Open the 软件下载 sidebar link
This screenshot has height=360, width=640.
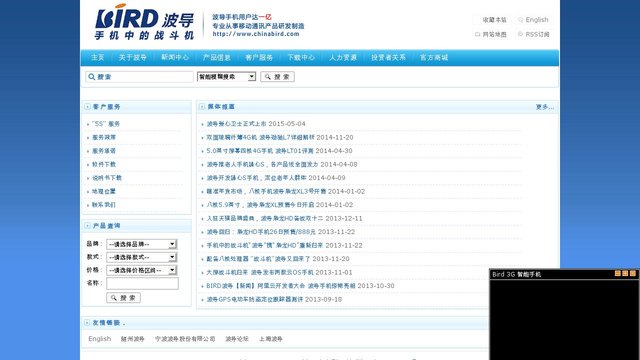pyautogui.click(x=104, y=164)
